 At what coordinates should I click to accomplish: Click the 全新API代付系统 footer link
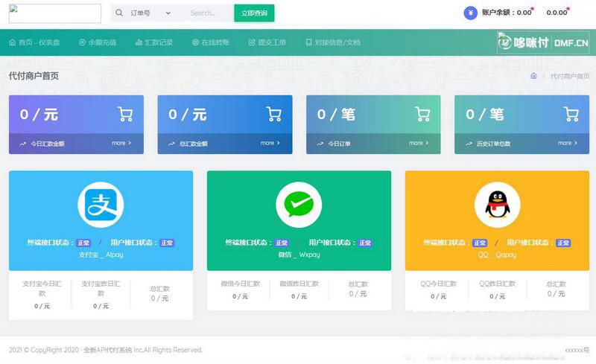pyautogui.click(x=108, y=350)
